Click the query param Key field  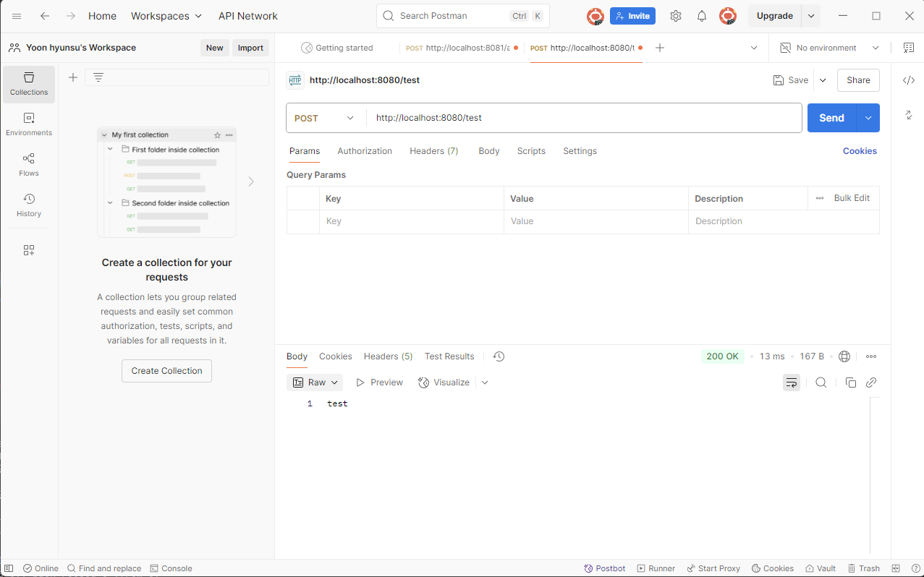click(x=411, y=221)
